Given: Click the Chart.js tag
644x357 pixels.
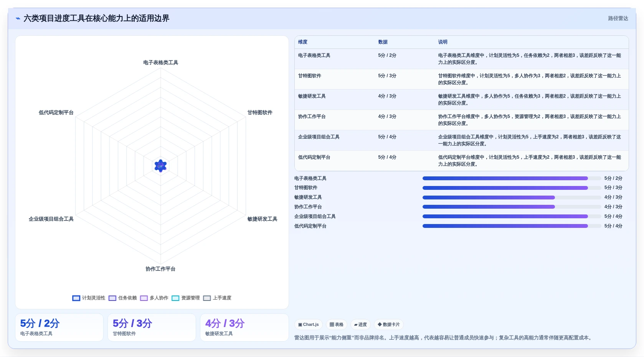Looking at the screenshot, I should 309,324.
